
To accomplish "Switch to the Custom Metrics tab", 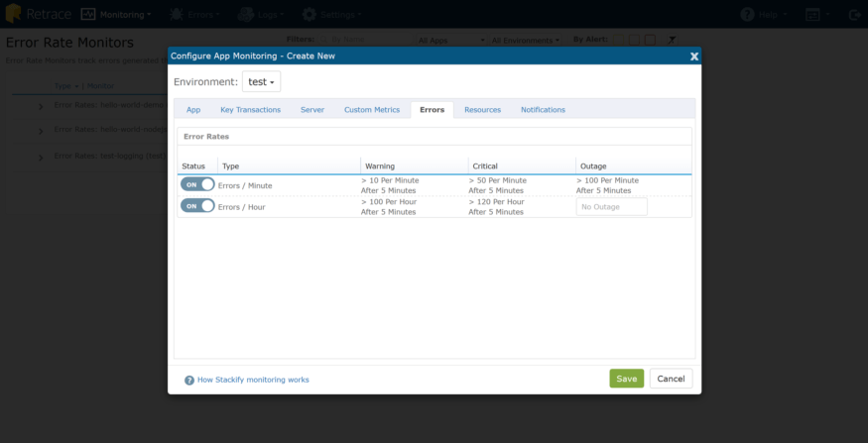I will tap(372, 110).
